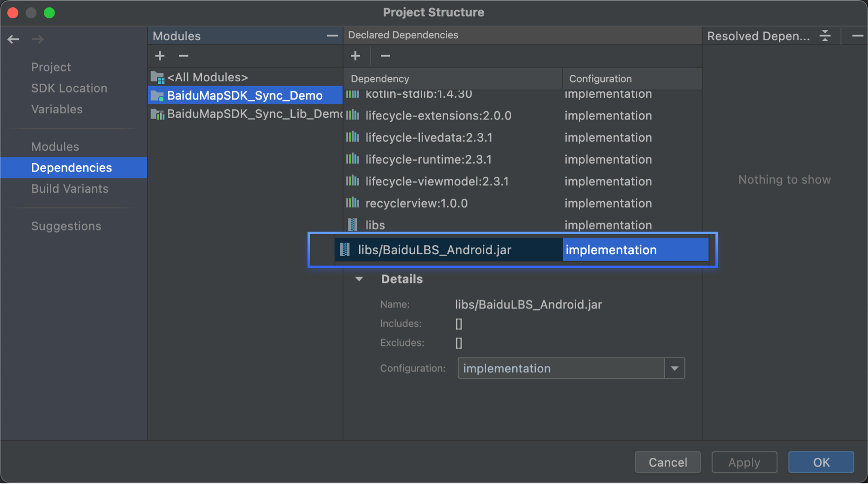Remove module using minus icon
This screenshot has height=484, width=868.
(x=184, y=56)
